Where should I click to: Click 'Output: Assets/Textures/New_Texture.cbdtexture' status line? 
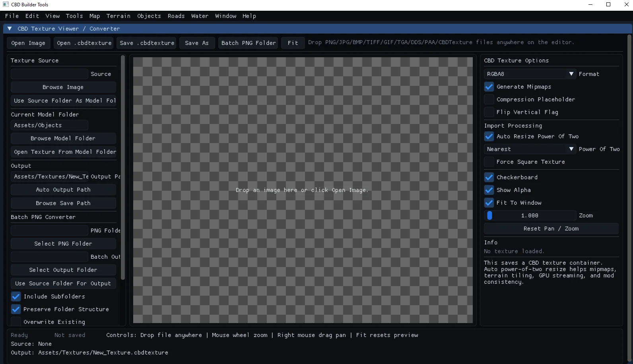(x=89, y=352)
